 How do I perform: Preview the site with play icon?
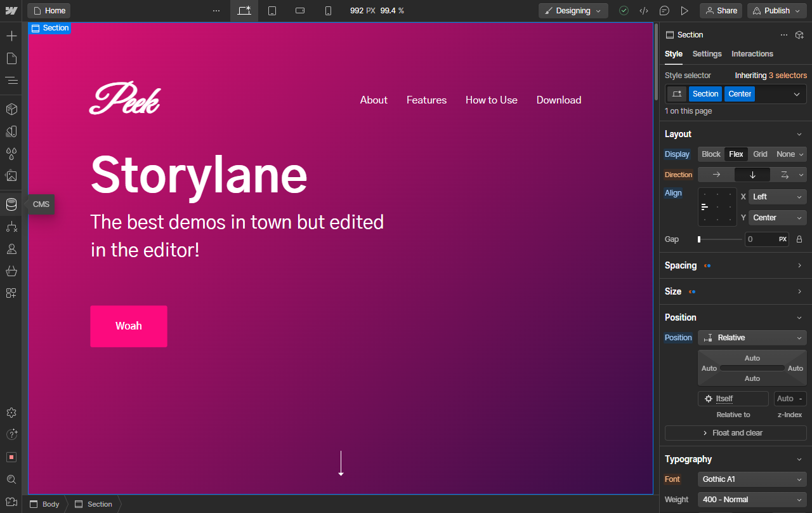(684, 11)
